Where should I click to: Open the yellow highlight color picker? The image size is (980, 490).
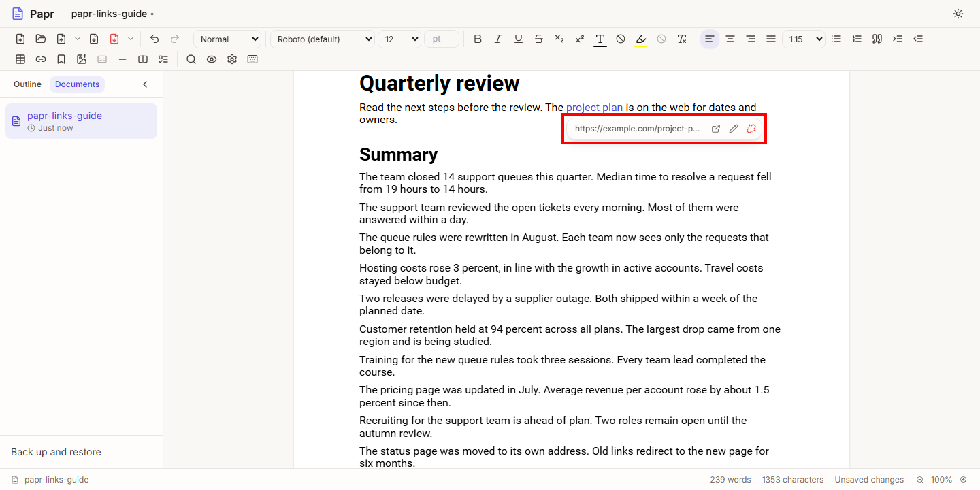pos(641,39)
